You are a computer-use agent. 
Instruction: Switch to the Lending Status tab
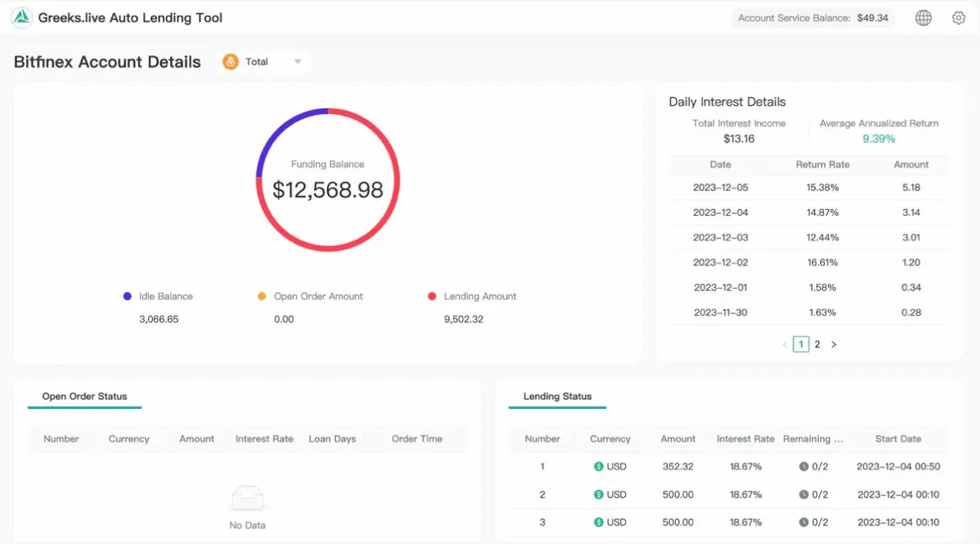557,397
